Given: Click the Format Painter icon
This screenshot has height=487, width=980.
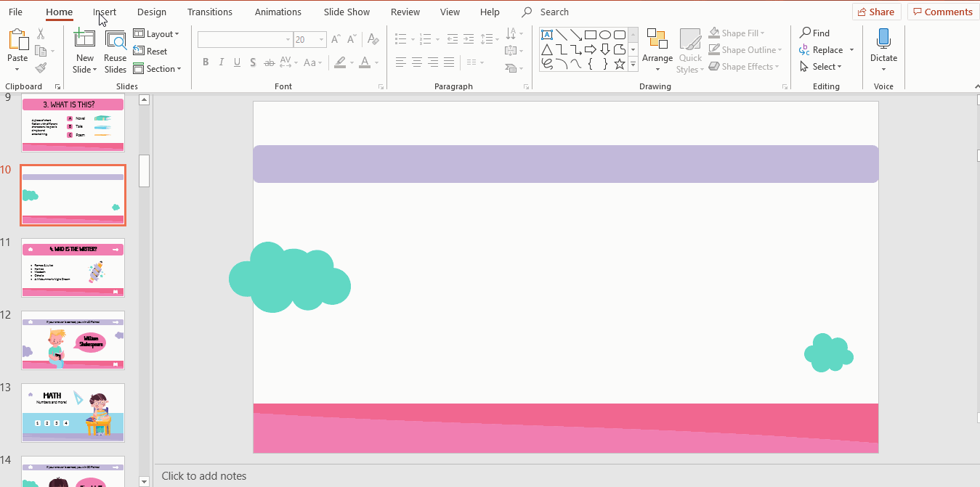Looking at the screenshot, I should [41, 67].
